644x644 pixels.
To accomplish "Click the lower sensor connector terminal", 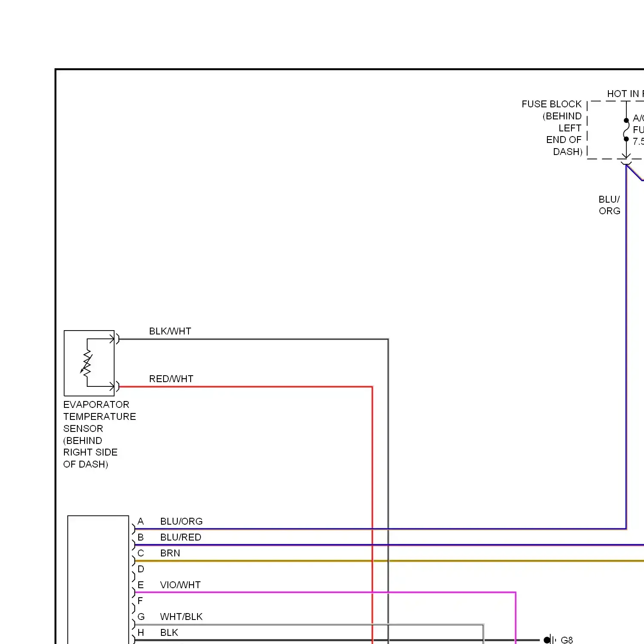I will coord(115,386).
